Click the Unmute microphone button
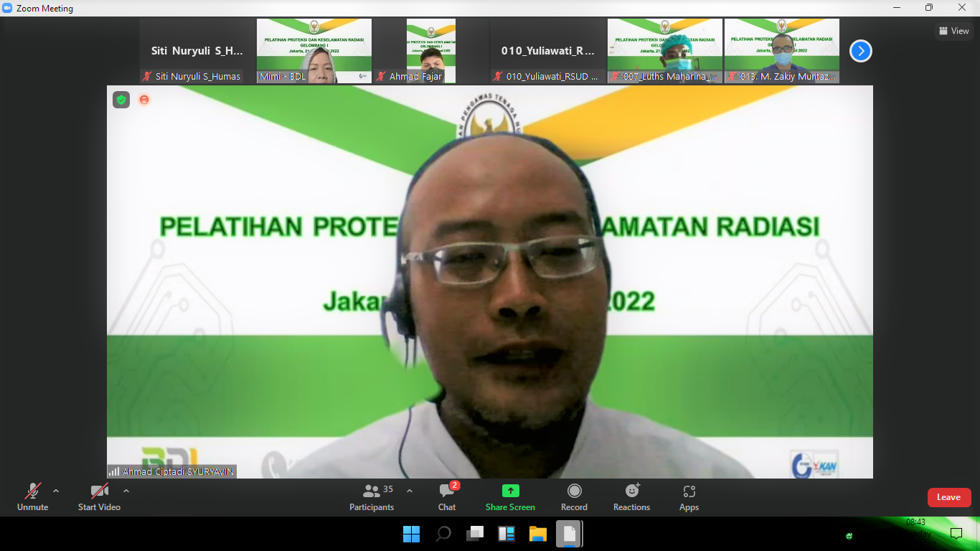Image resolution: width=980 pixels, height=551 pixels. (33, 497)
